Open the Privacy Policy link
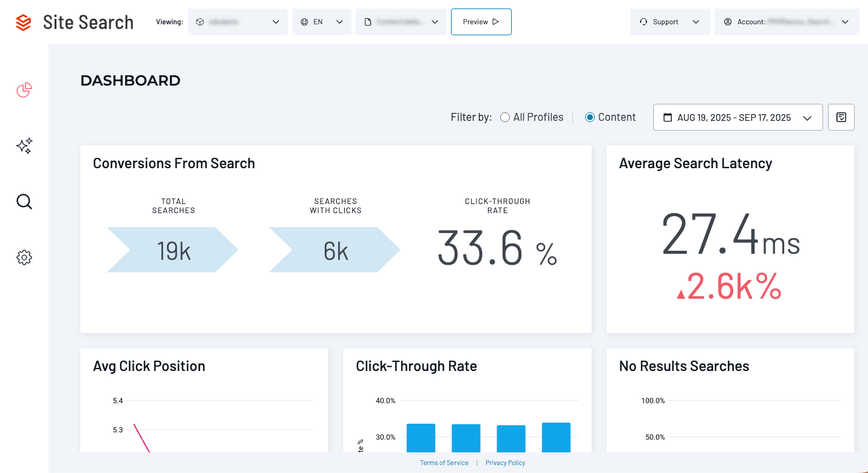Screen dimensions: 868x473 (506, 463)
